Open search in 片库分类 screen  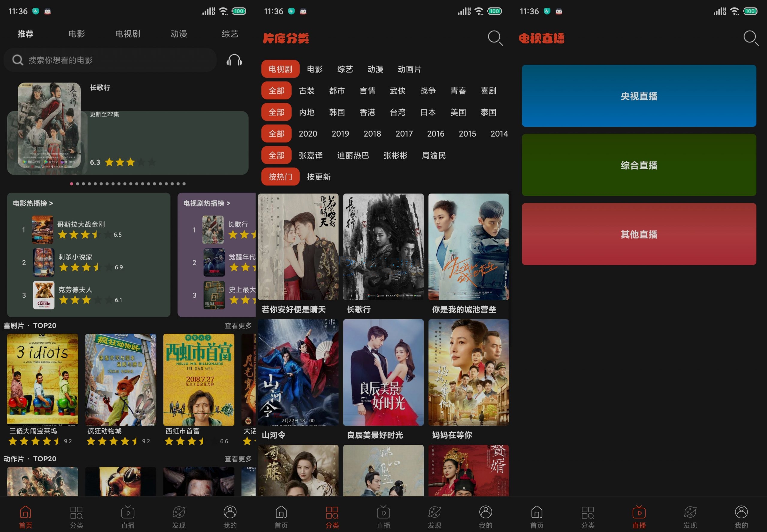point(495,38)
